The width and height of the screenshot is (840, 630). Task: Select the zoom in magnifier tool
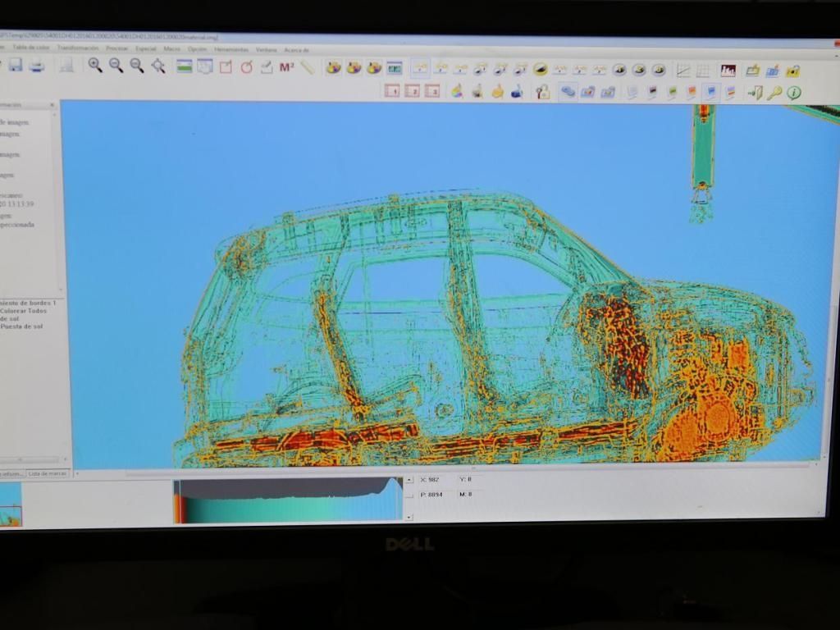95,66
